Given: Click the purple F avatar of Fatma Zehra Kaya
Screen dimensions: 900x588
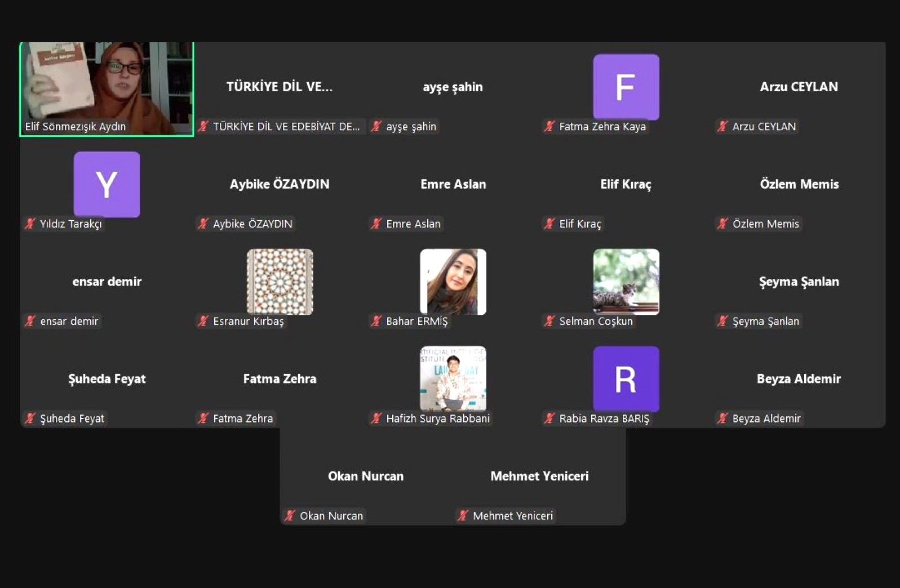Looking at the screenshot, I should click(626, 87).
